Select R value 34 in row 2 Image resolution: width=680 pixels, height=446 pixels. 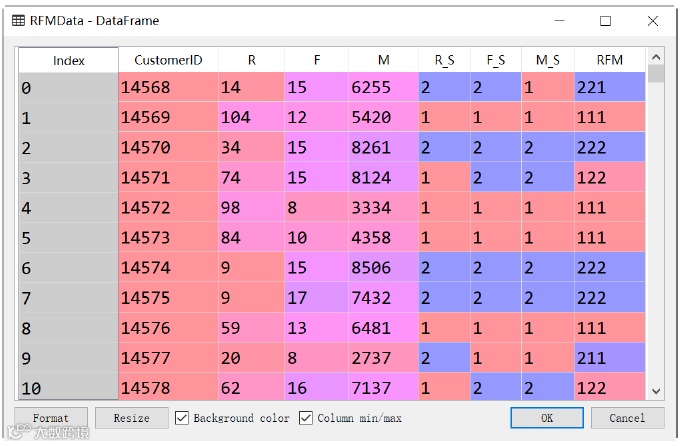[252, 148]
